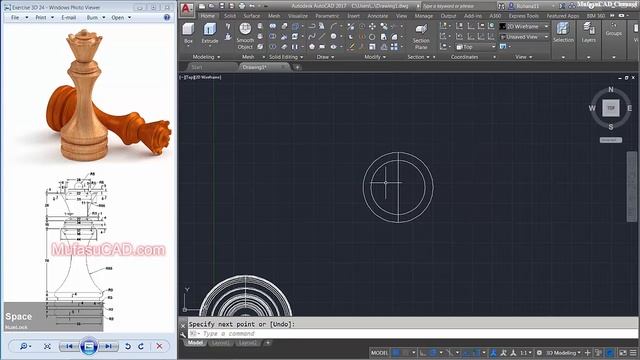
Task: Open the Selection panel icon
Action: pos(563,28)
